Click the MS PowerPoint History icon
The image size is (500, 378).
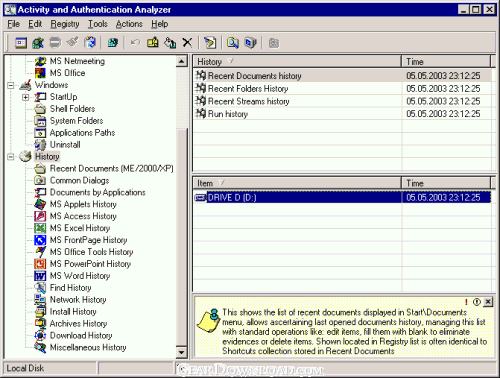pos(40,264)
